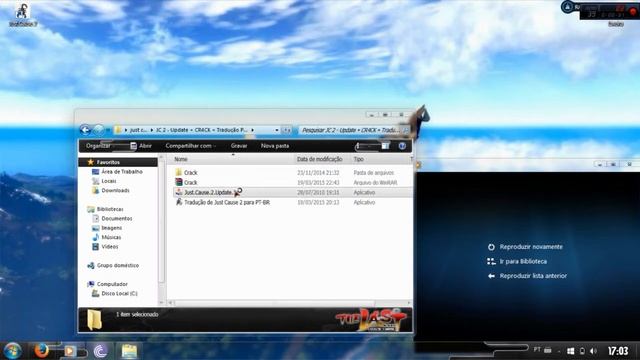Screen dimensions: 640x360
Task: Select the Crack folder icon
Action: click(x=178, y=172)
